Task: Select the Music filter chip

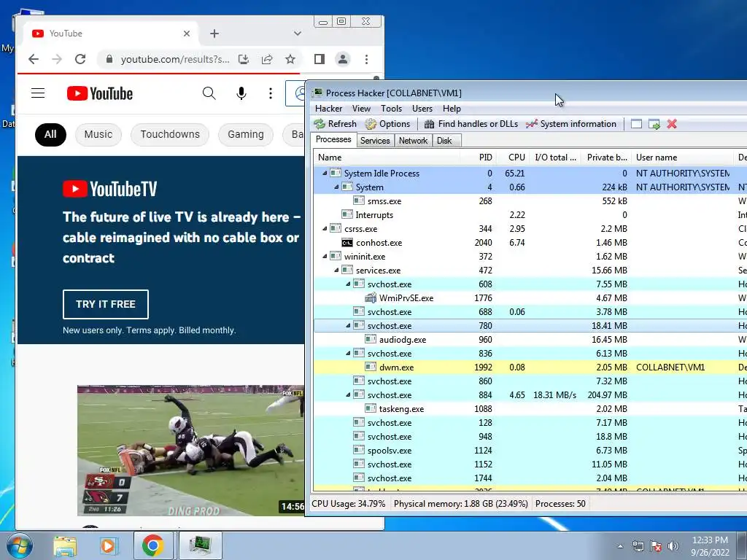Action: point(98,134)
